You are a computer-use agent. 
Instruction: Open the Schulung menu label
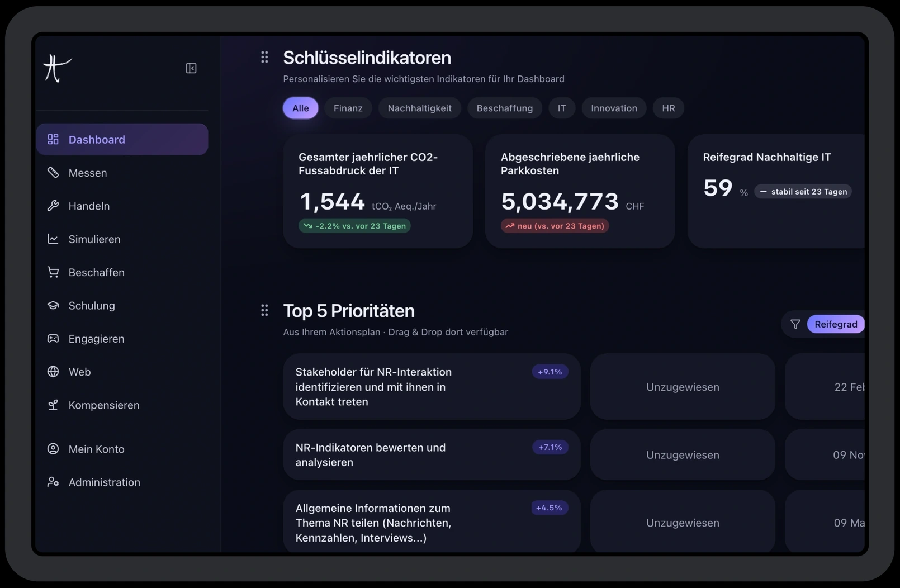(92, 305)
